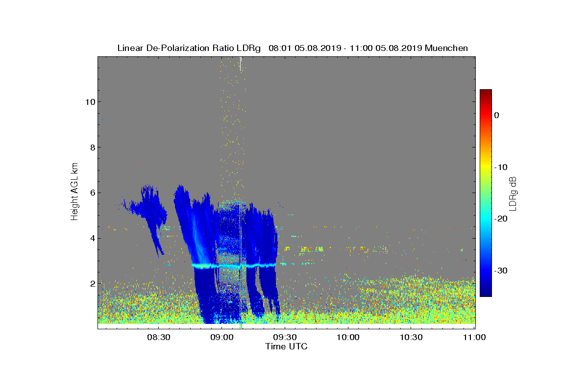Click the height tick label 8

click(x=92, y=147)
